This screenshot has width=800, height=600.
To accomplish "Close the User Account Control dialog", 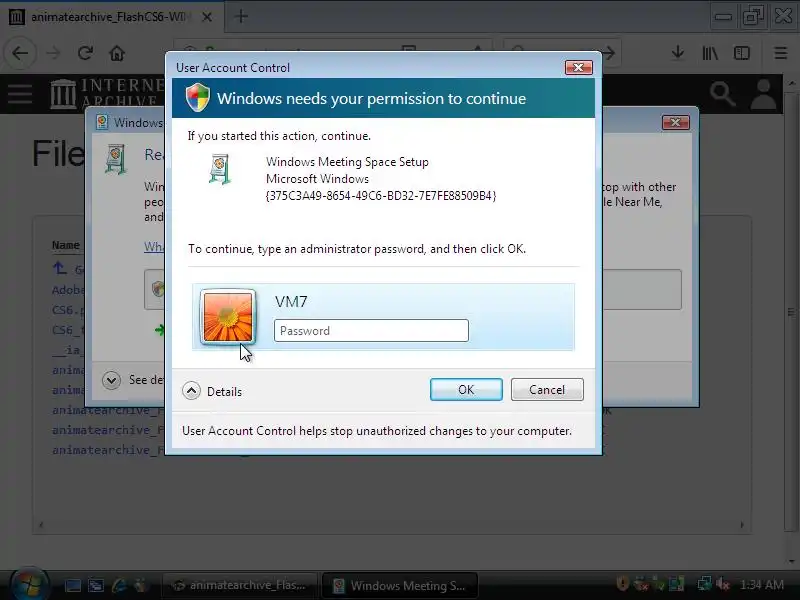I will click(579, 67).
